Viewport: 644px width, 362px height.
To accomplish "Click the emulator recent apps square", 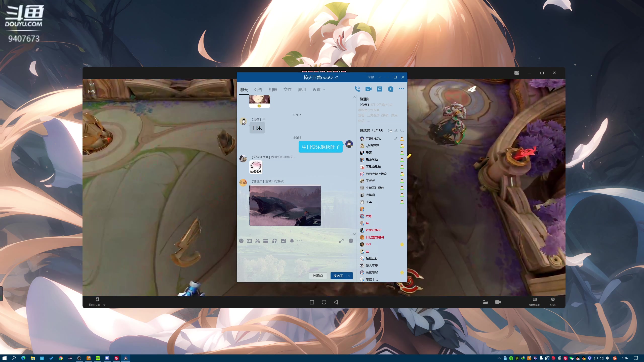I will [x=312, y=302].
